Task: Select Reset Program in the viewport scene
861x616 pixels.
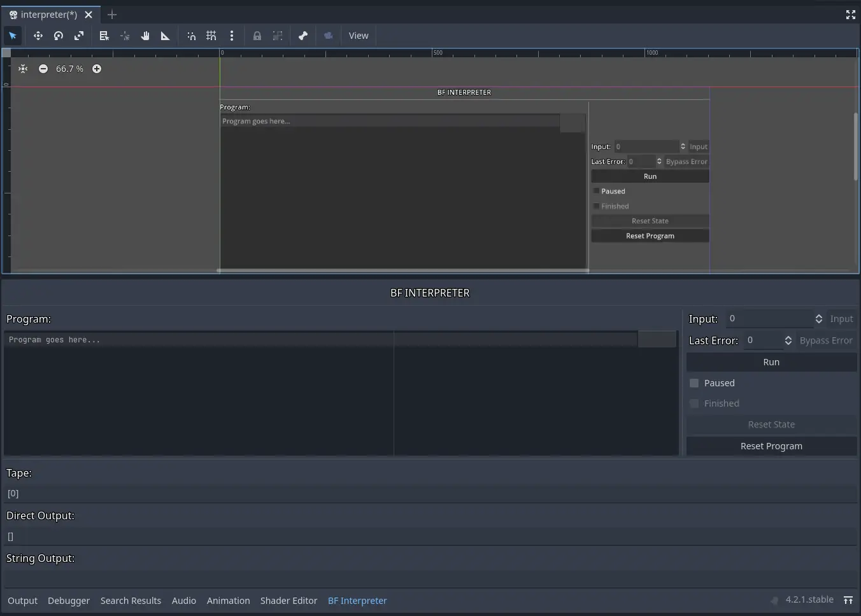Action: 650,235
